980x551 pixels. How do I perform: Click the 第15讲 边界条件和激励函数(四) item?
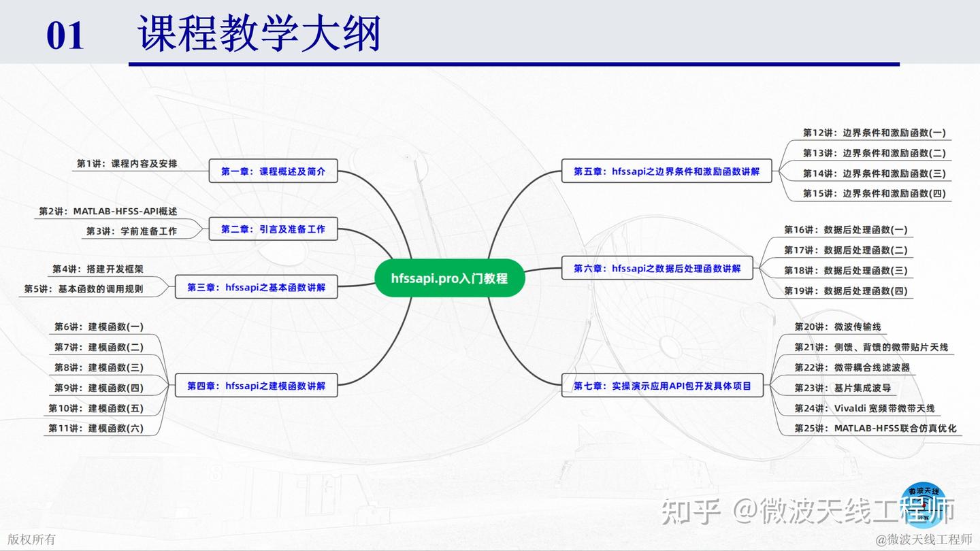(875, 193)
